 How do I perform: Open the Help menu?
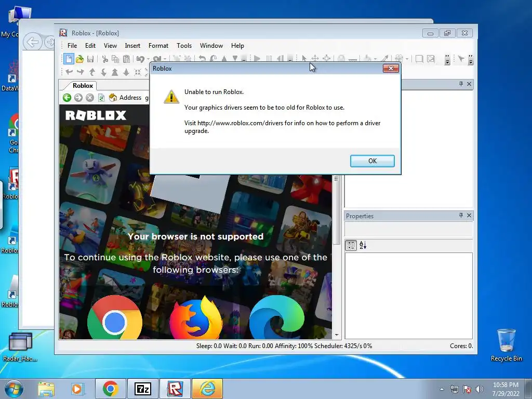tap(237, 46)
